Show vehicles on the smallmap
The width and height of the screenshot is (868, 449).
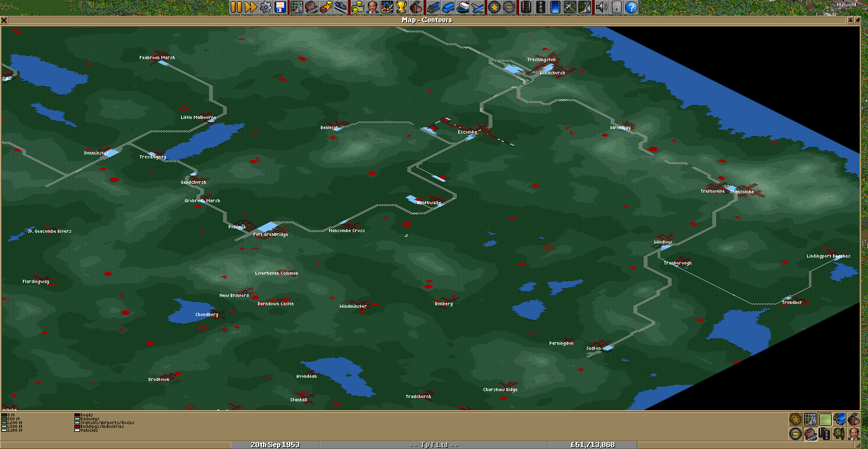click(840, 419)
